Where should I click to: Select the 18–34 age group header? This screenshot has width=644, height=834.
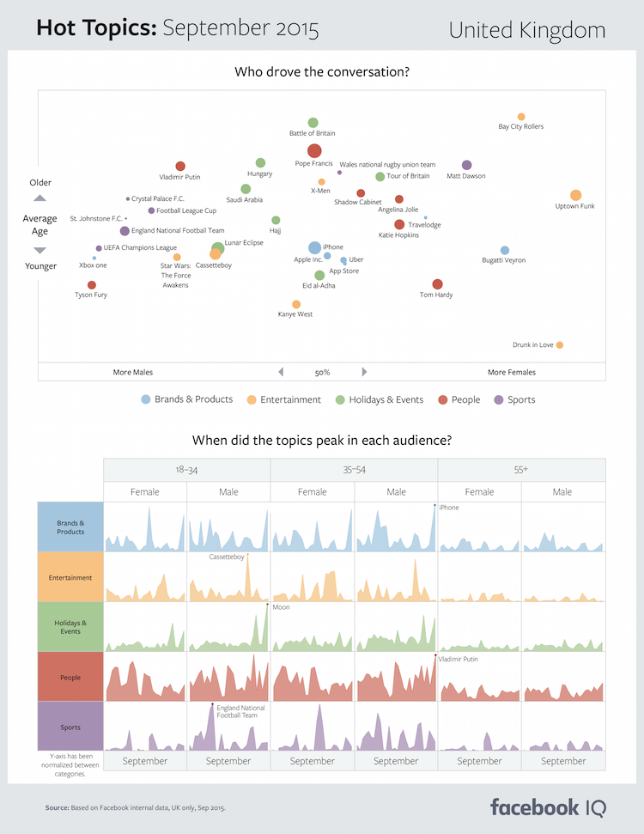click(186, 470)
